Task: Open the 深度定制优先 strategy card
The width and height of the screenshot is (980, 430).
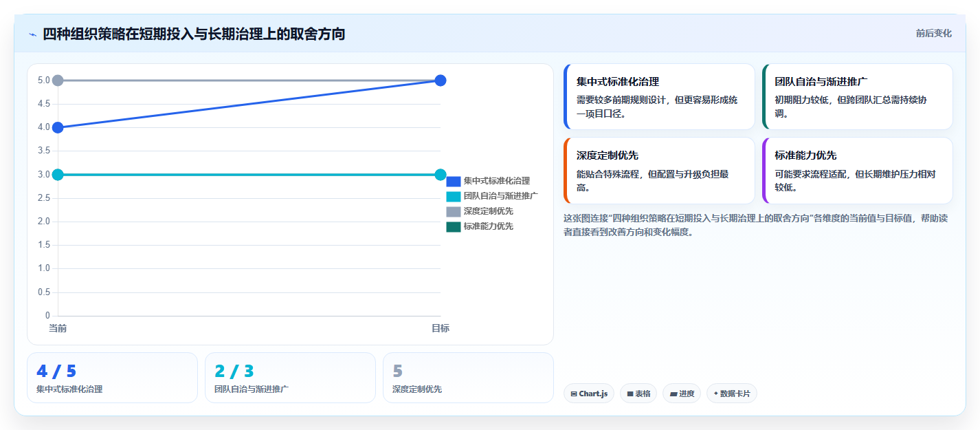Action: (x=659, y=171)
